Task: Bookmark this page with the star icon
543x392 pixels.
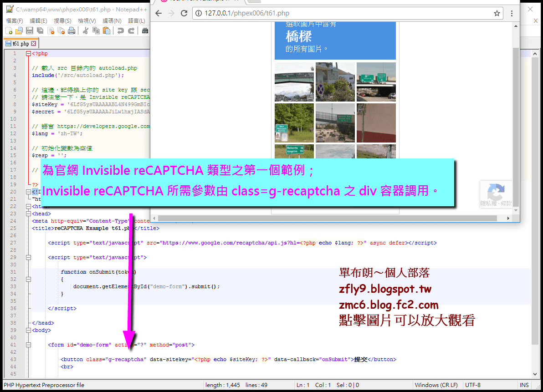Action: (x=497, y=13)
